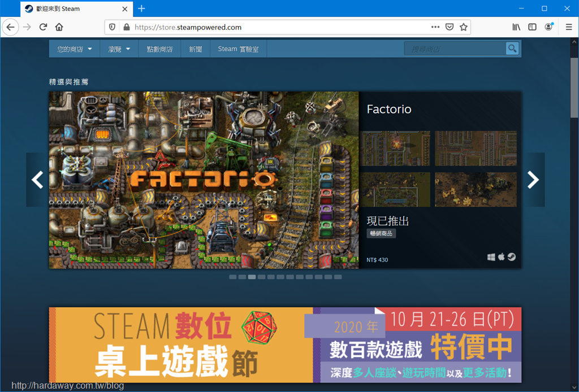Image resolution: width=579 pixels, height=392 pixels.
Task: Open the 新聞 section
Action: 195,49
